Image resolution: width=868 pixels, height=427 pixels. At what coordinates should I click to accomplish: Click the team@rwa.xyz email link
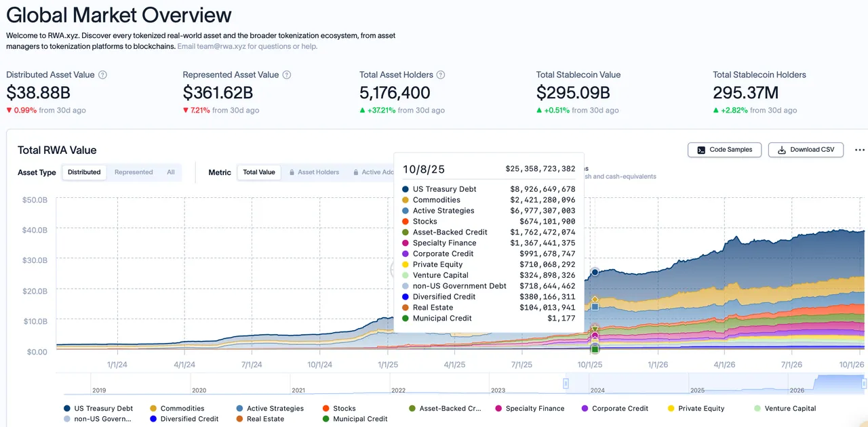coord(211,47)
